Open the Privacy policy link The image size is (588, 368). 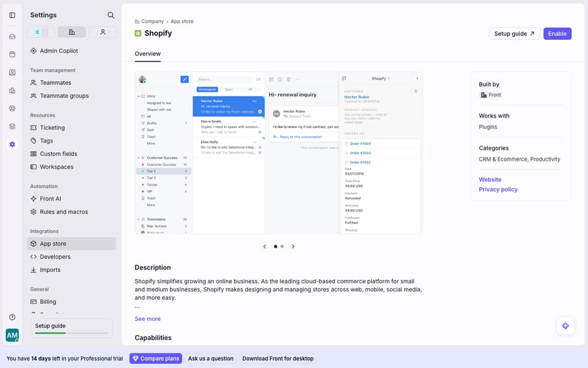498,190
